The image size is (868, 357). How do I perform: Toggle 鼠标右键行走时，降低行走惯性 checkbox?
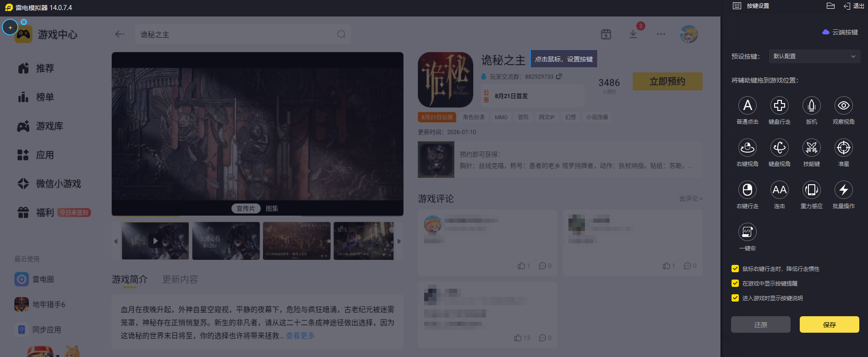[735, 269]
